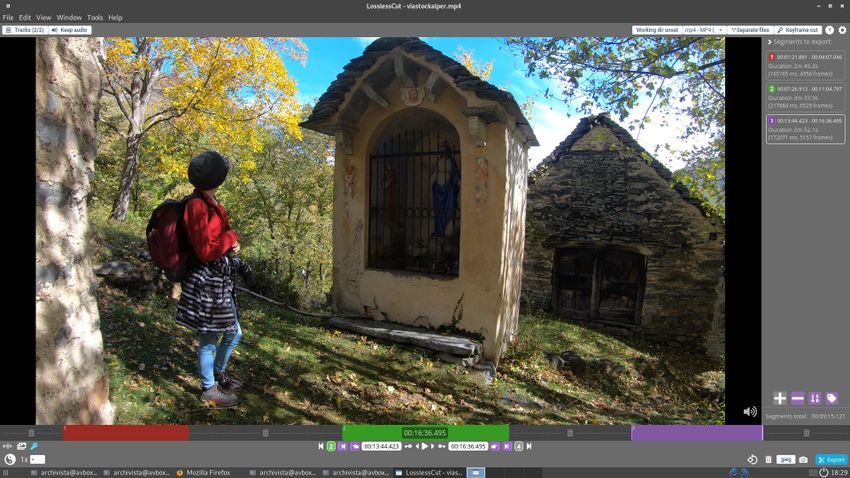Add a new segment with plus icon
This screenshot has height=478, width=850.
point(780,398)
